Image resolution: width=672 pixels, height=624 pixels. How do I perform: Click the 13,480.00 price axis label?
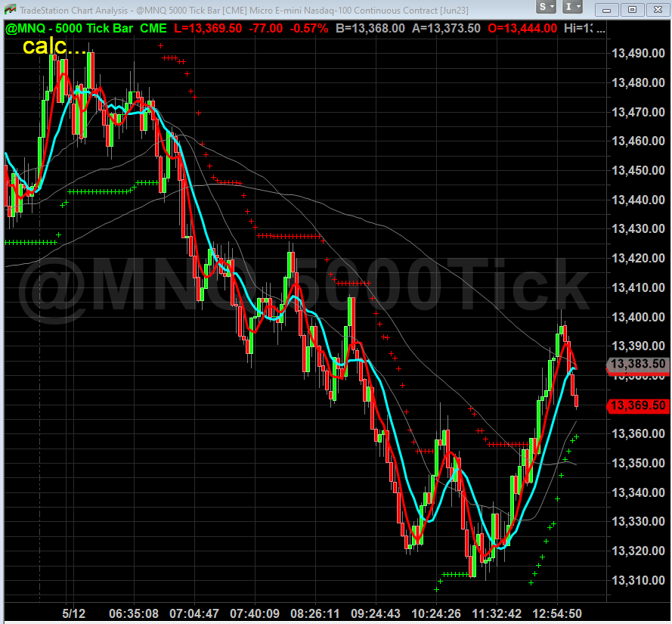pos(638,82)
